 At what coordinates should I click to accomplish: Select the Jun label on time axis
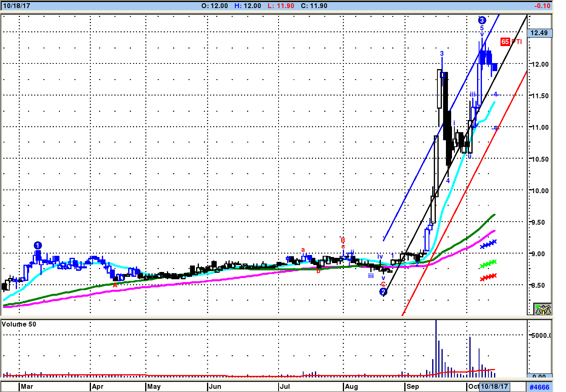pos(215,386)
